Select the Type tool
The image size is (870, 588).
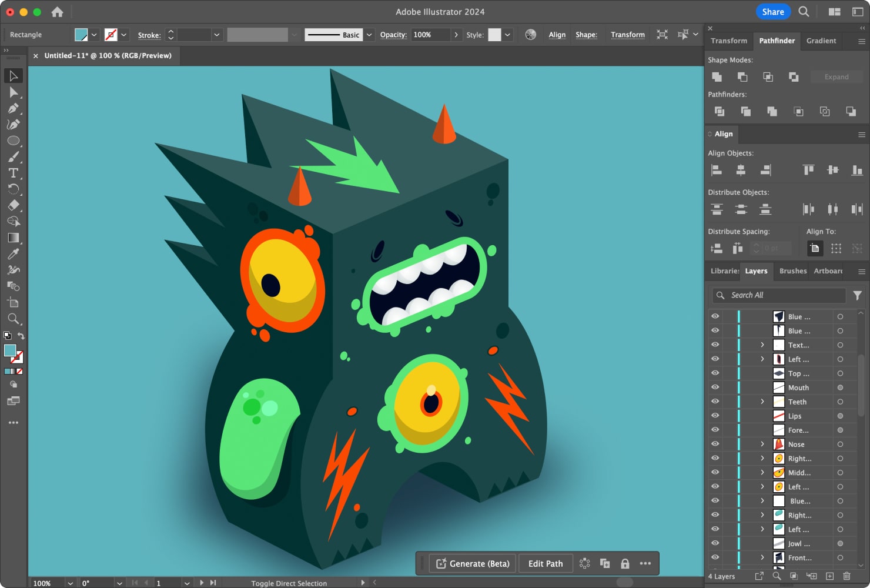(14, 173)
